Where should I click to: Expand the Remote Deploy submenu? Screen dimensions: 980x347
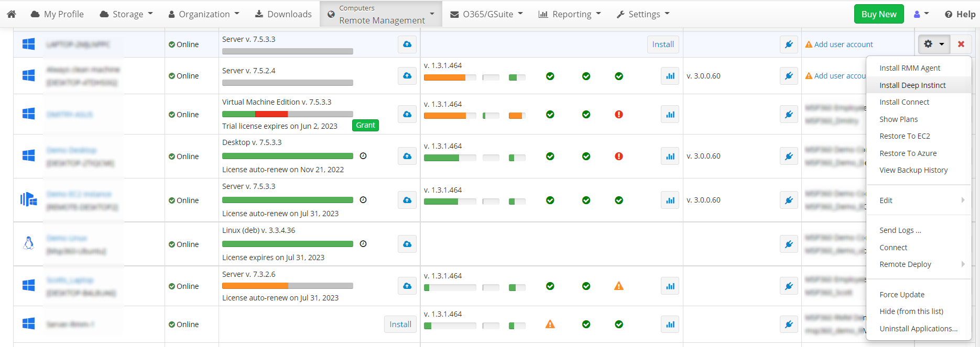coord(919,264)
